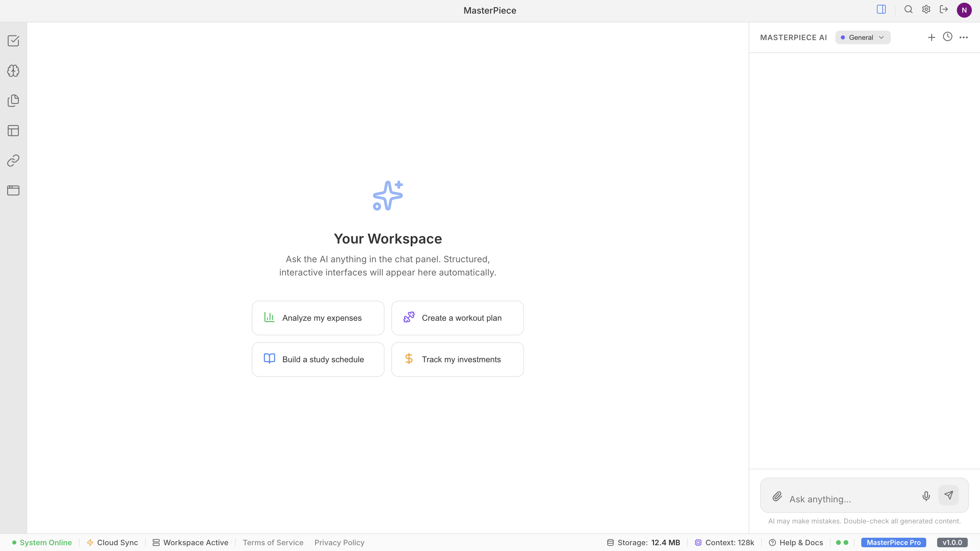Open chat history clock icon
980x551 pixels.
pyautogui.click(x=947, y=36)
